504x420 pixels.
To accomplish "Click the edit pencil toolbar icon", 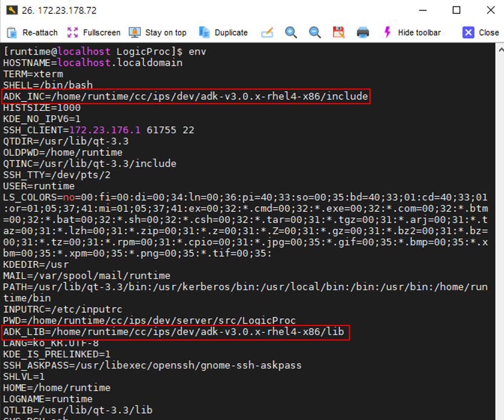I will [x=267, y=32].
